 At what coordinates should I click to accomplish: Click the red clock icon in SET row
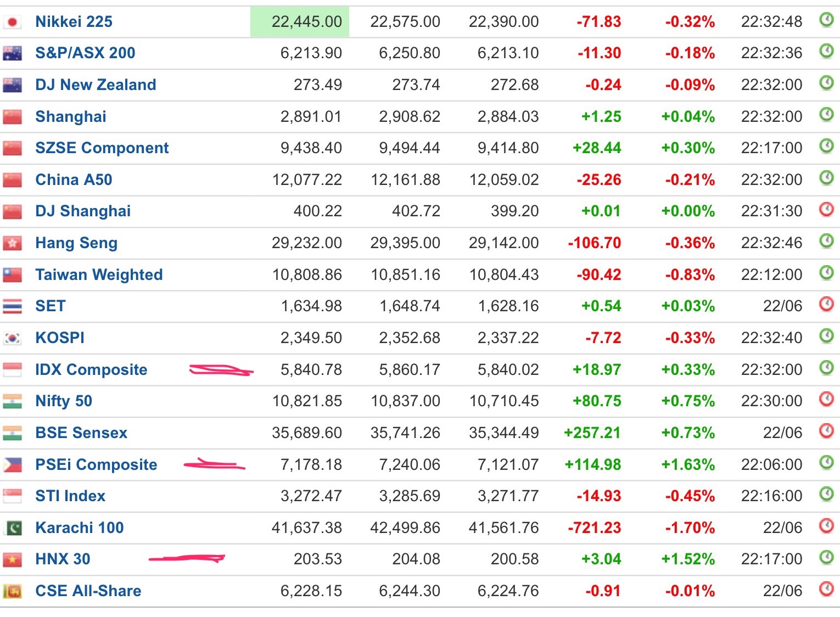826,304
